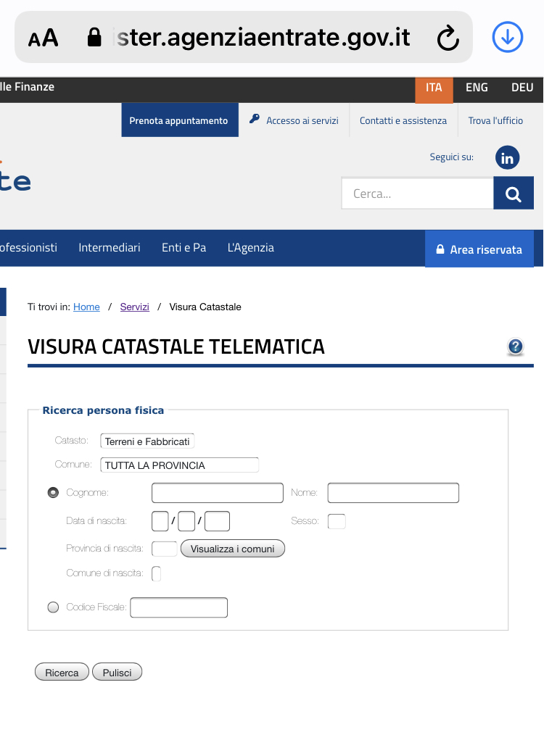Open the Intermediari navigation menu
This screenshot has height=756, width=544.
[110, 247]
